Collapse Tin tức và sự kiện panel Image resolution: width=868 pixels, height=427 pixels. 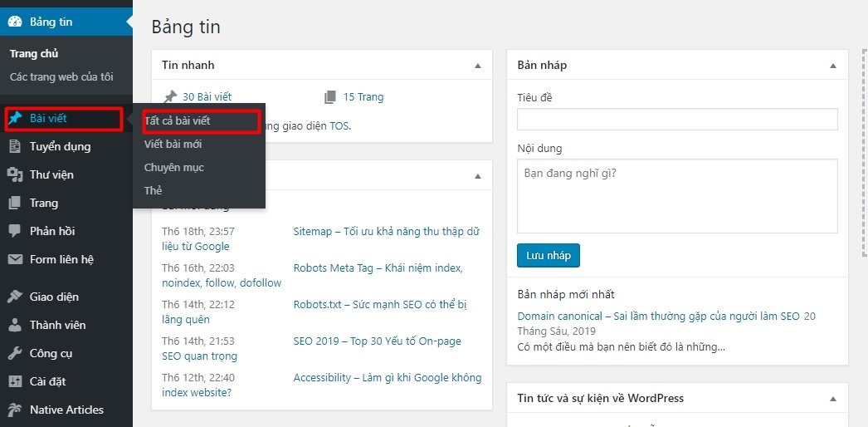pos(832,399)
